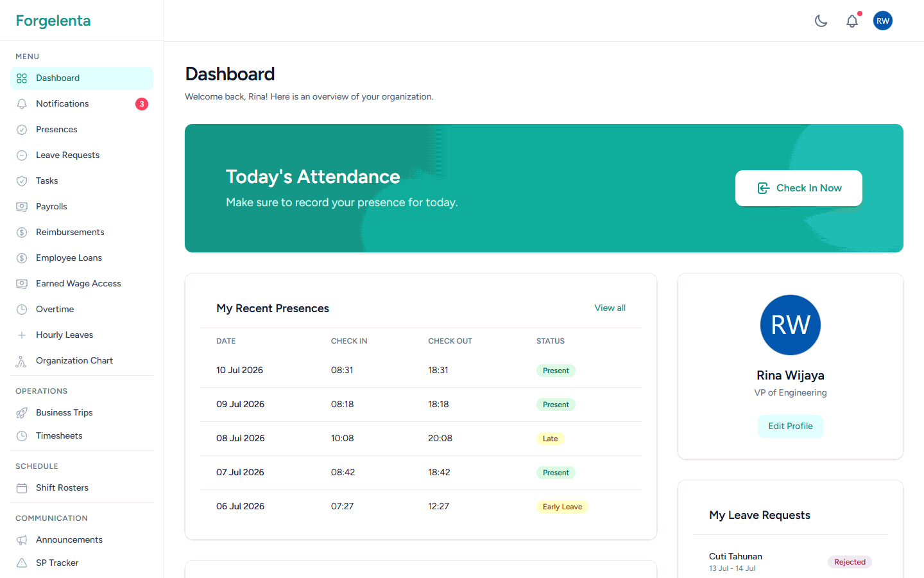Select Timesheets under Operations

(x=81, y=436)
